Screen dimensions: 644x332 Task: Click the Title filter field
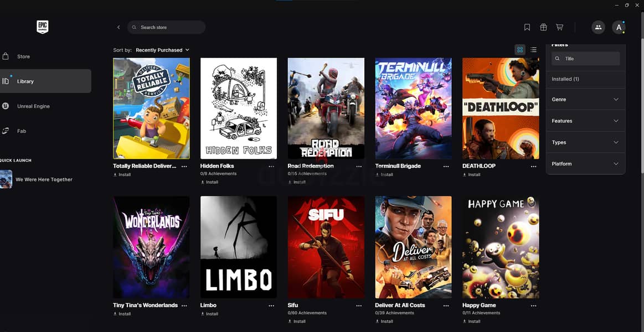585,58
